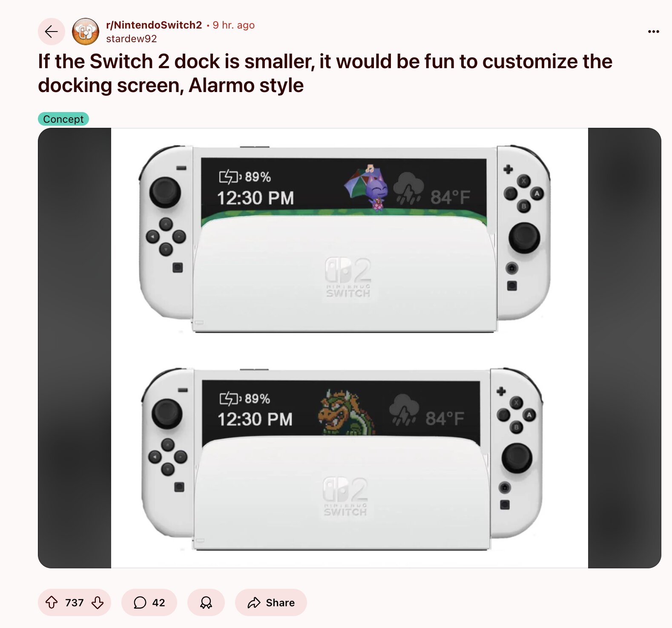This screenshot has height=628, width=672.
Task: Share this post
Action: coord(271,602)
